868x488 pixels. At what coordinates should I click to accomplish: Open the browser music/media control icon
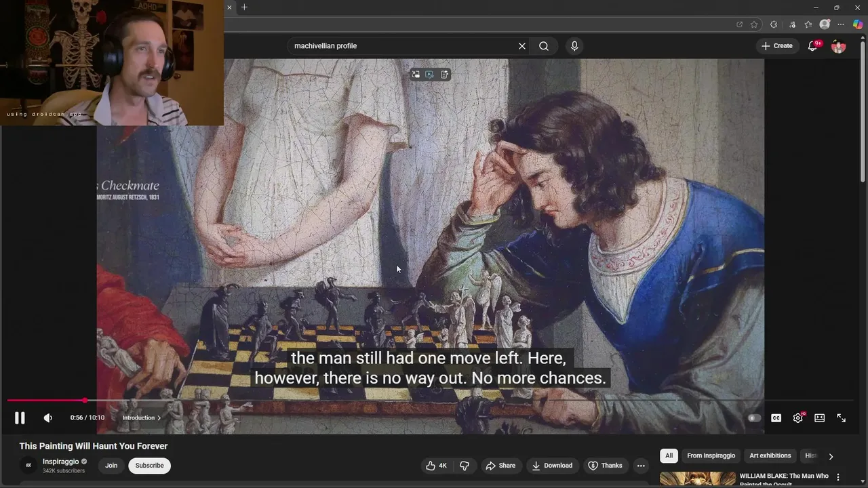(x=792, y=24)
